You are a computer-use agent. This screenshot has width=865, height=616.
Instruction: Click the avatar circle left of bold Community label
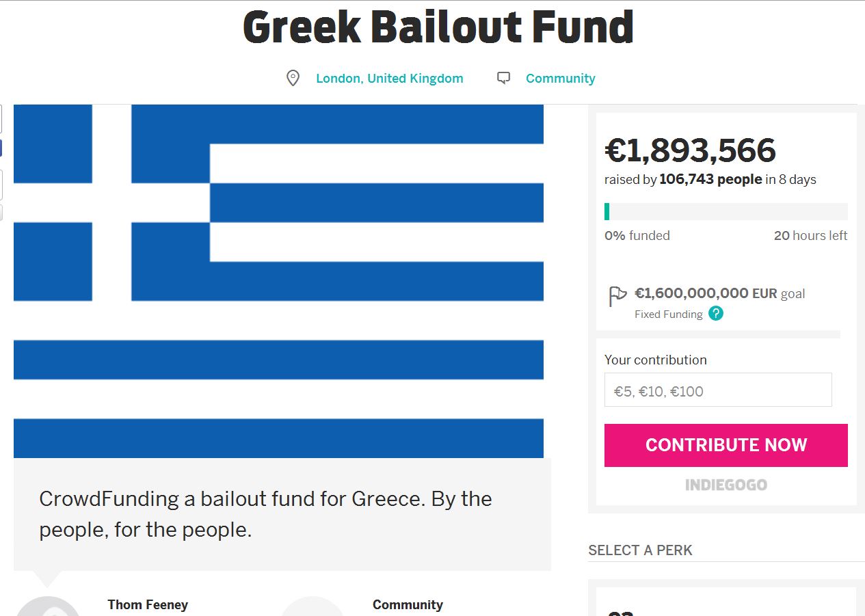[312, 607]
